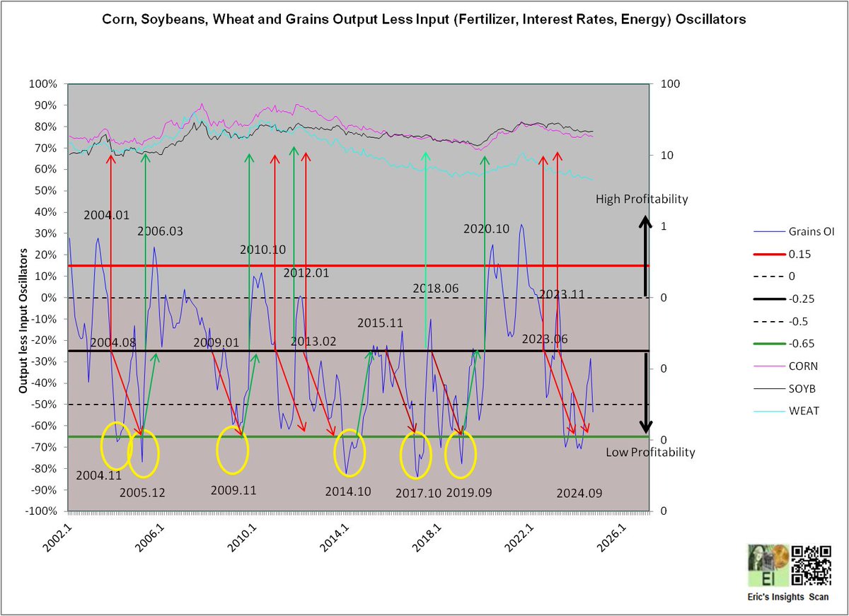Select the yellow ellipse near 2014.10
Viewport: 849px width, 616px height.
click(x=350, y=453)
